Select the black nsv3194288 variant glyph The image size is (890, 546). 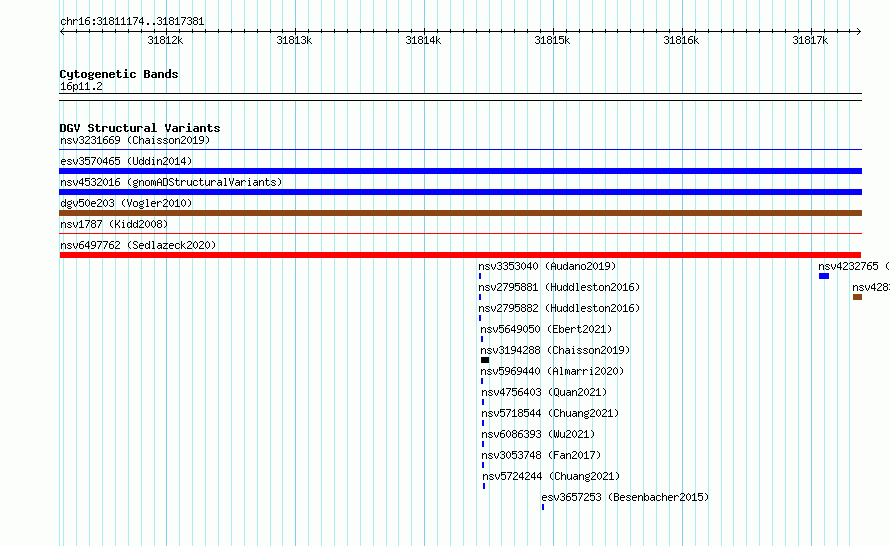485,360
